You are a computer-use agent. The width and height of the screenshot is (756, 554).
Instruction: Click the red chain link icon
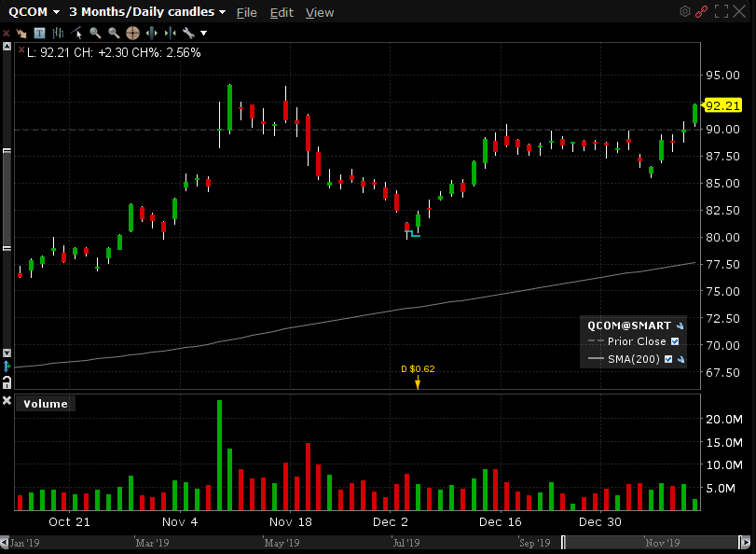click(702, 11)
